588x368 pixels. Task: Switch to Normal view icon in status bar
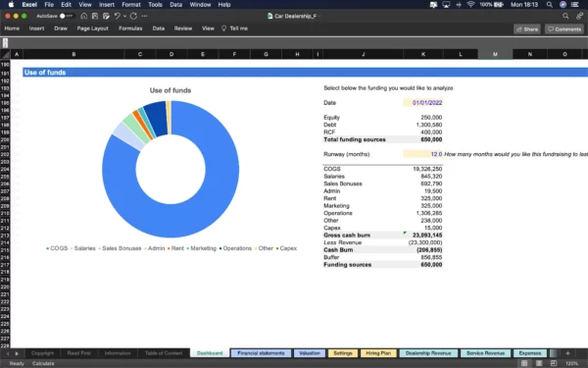tap(524, 363)
